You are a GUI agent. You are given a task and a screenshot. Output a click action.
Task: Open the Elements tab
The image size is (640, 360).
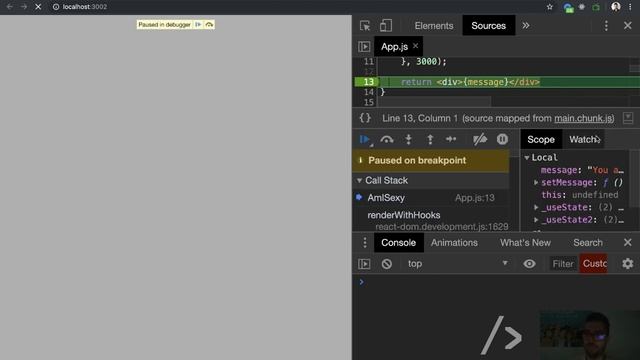[434, 26]
